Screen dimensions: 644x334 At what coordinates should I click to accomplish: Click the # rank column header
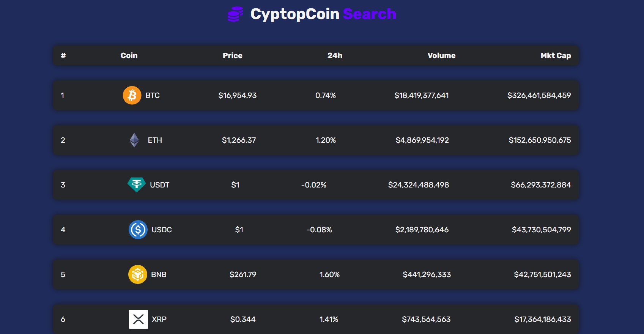tap(63, 55)
